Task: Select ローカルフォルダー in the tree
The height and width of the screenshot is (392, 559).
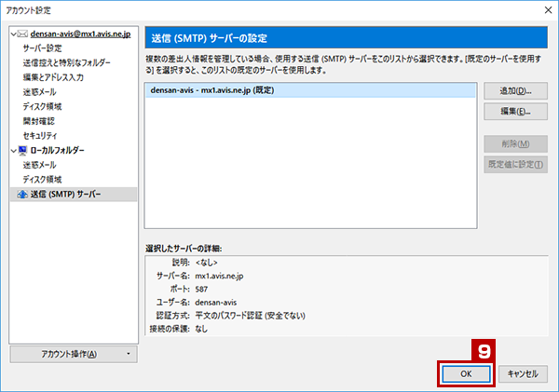Action: pos(58,151)
